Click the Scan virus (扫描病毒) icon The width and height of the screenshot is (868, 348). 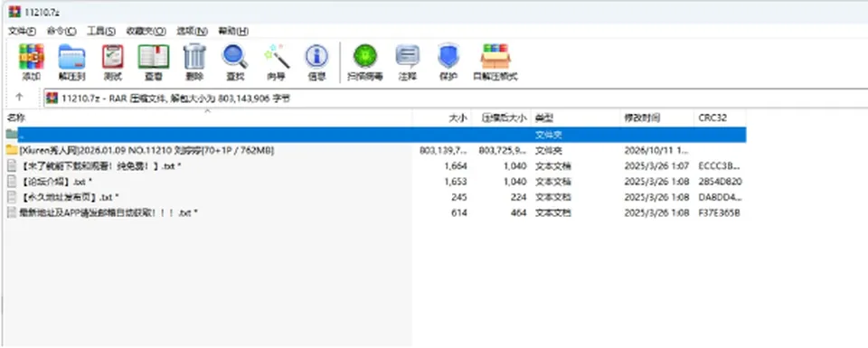pos(365,56)
